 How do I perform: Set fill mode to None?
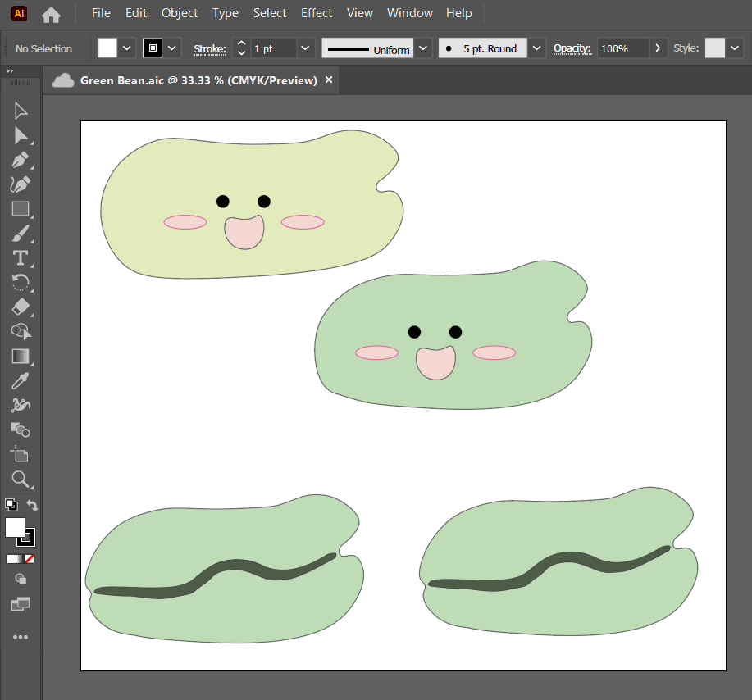30,559
